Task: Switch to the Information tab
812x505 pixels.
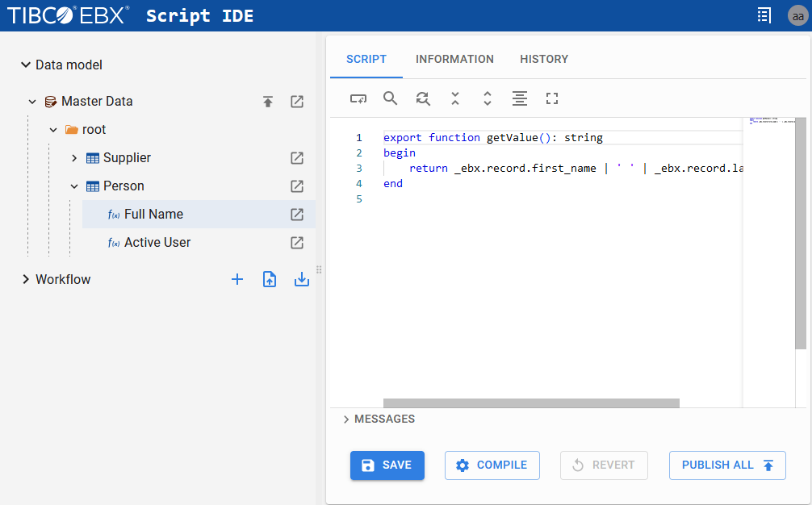Action: coord(454,59)
